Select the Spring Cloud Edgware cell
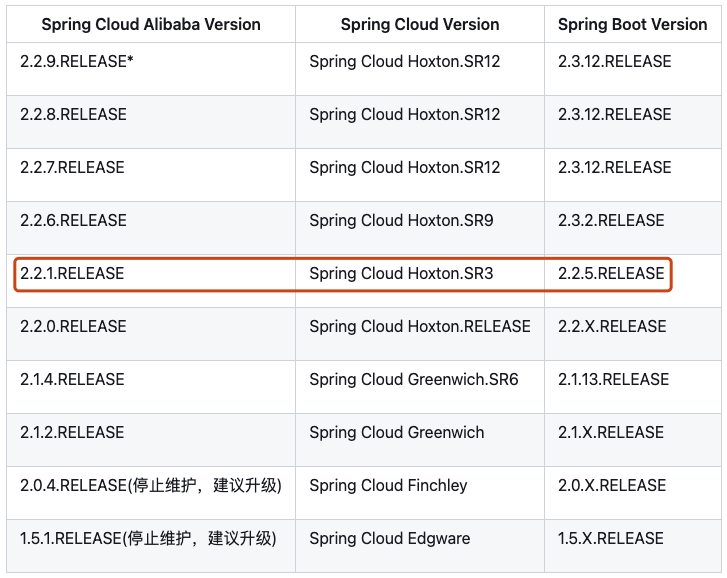This screenshot has width=727, height=578. click(389, 539)
